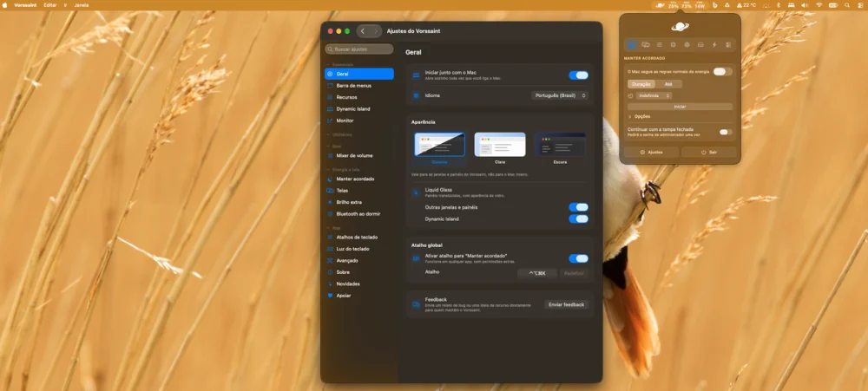The image size is (868, 391).
Task: Focus the Buscar ajustes search field
Action: pos(359,49)
